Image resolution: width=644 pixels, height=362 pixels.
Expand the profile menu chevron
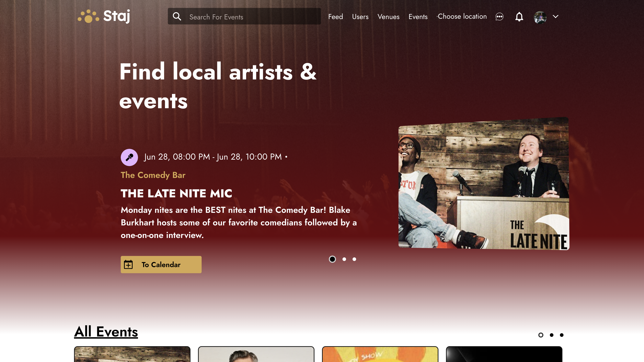(x=555, y=17)
